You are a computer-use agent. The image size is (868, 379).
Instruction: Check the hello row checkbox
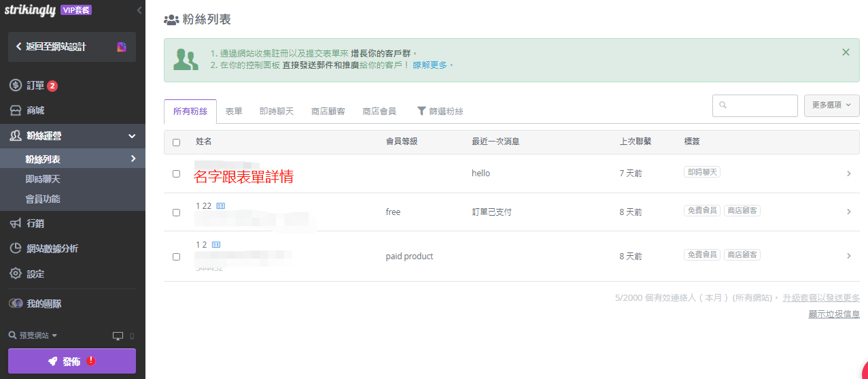click(x=176, y=174)
